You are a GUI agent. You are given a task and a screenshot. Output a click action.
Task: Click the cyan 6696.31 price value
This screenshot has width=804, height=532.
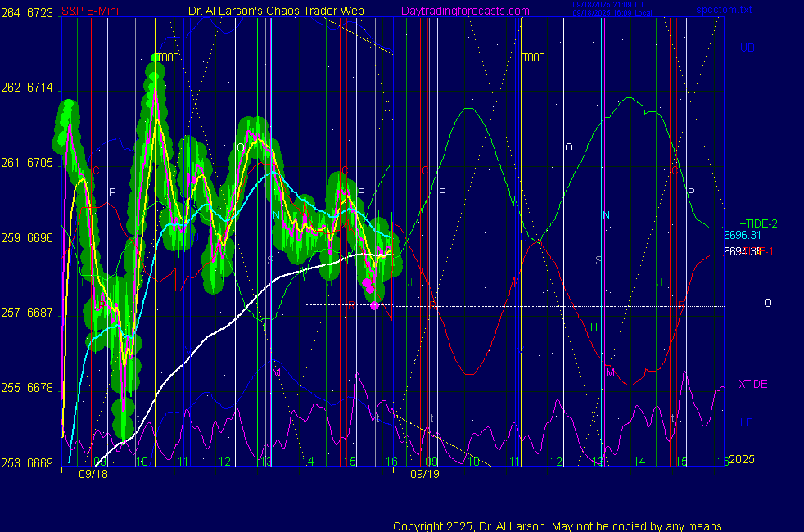pyautogui.click(x=742, y=235)
